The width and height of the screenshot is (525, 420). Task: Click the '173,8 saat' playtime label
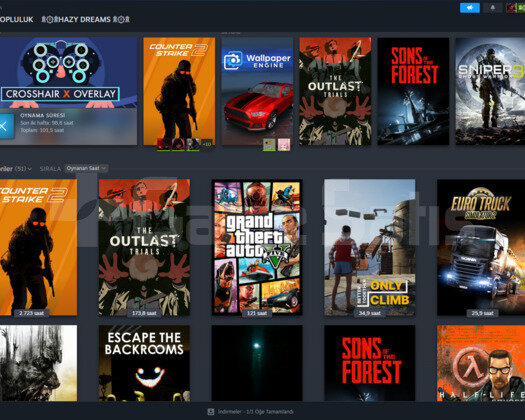[x=144, y=313]
